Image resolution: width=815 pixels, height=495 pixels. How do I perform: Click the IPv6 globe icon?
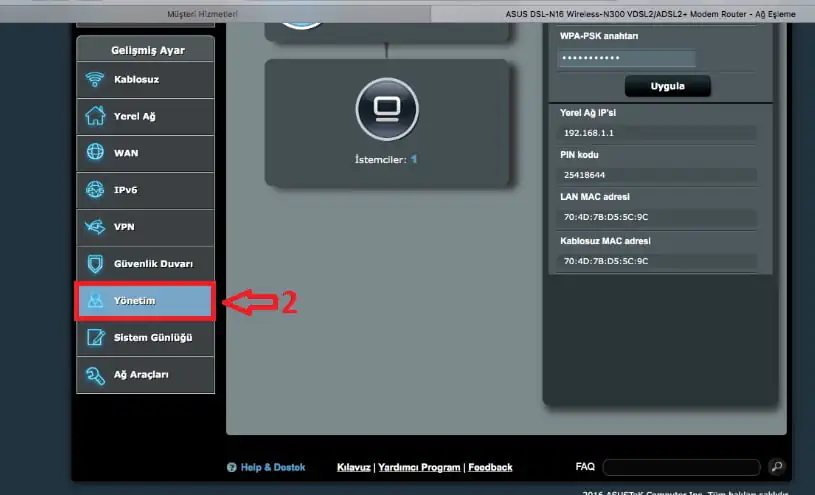click(95, 190)
